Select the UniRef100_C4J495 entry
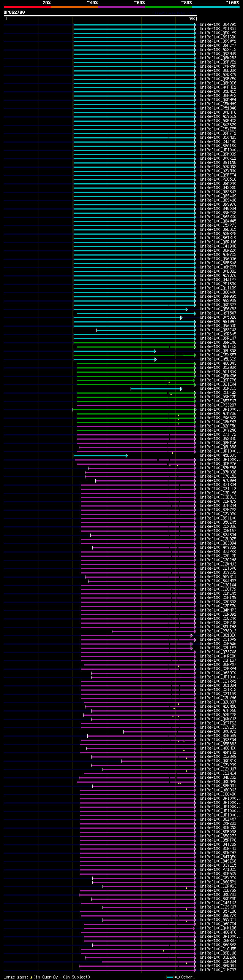243x980 pixels. point(218,142)
